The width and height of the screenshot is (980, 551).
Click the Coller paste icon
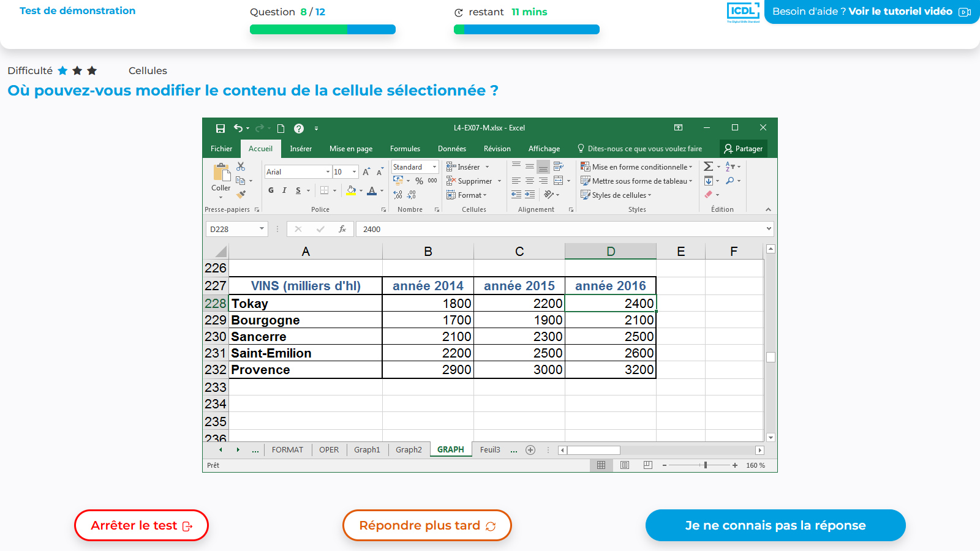[221, 172]
